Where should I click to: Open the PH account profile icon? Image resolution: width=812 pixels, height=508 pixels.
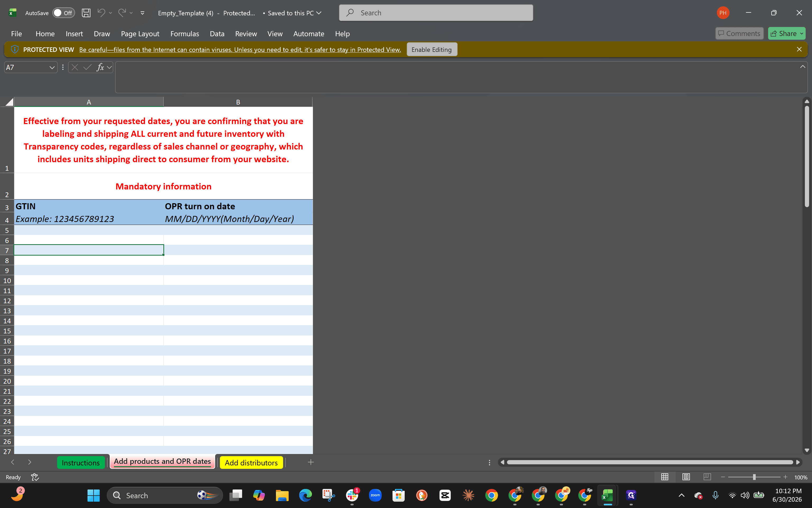point(723,13)
